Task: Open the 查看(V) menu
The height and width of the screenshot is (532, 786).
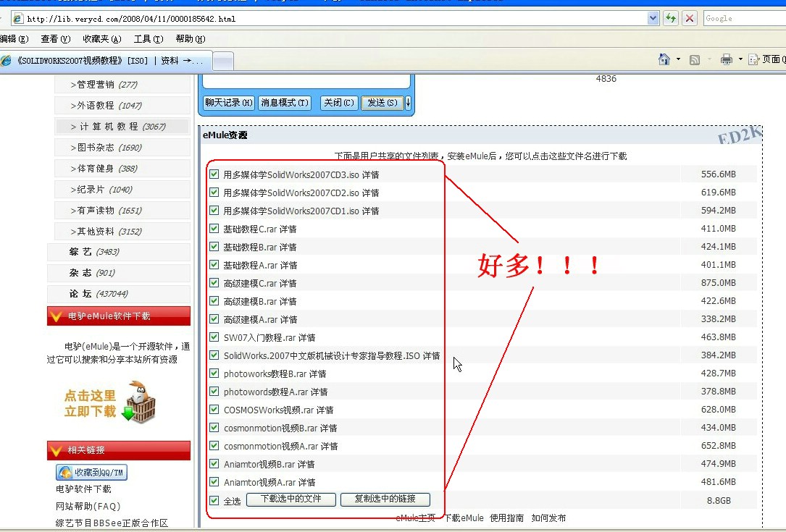Action: point(56,39)
